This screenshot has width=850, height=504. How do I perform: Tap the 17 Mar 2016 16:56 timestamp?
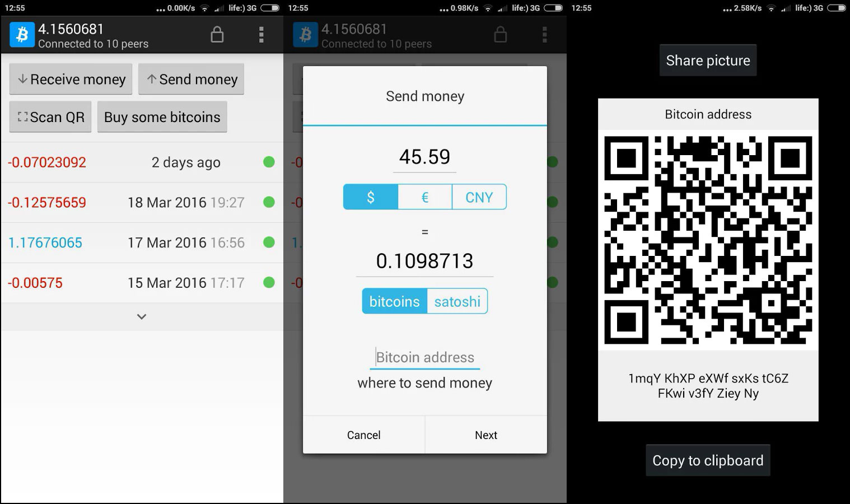click(x=186, y=242)
